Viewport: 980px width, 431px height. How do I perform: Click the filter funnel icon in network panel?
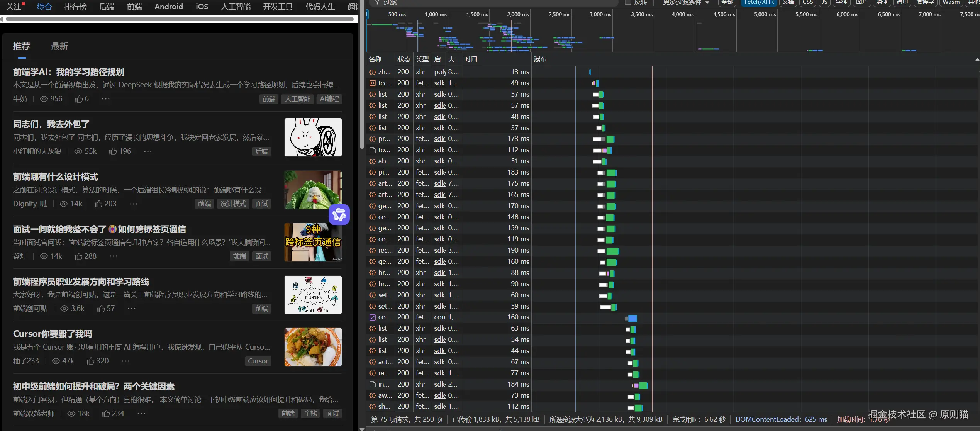tap(377, 2)
